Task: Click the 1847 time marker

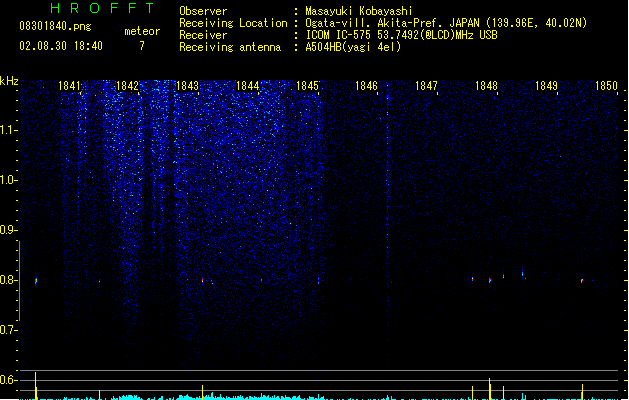Action: 426,86
